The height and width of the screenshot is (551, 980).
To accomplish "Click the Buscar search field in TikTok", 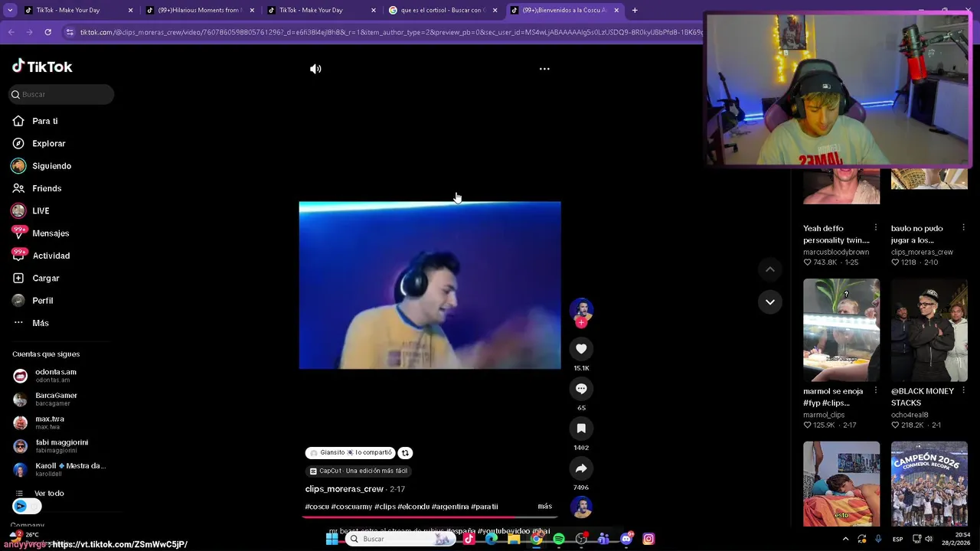I will pyautogui.click(x=61, y=94).
